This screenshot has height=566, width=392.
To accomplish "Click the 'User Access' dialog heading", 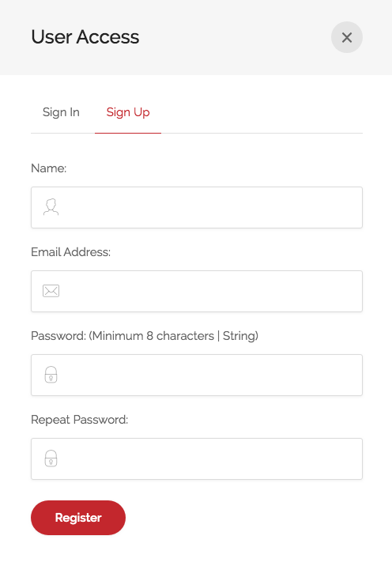I will [x=85, y=37].
